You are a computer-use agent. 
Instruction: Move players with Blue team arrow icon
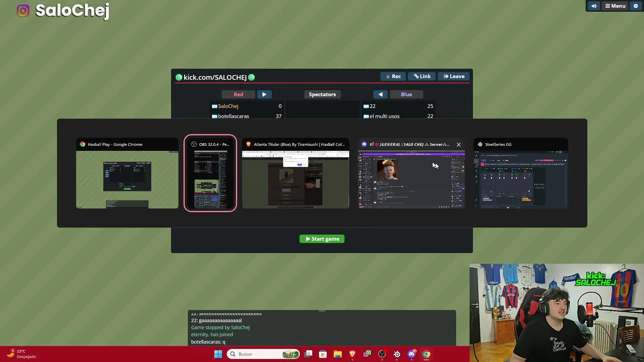pos(380,95)
